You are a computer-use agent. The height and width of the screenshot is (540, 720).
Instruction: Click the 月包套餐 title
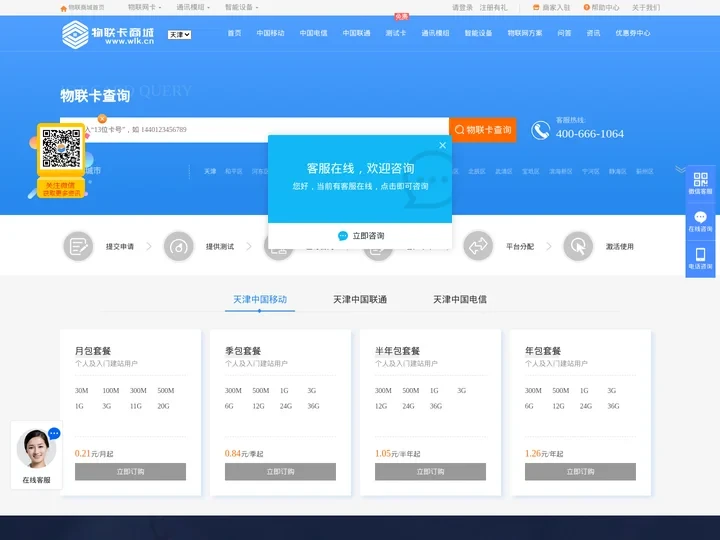pos(93,351)
